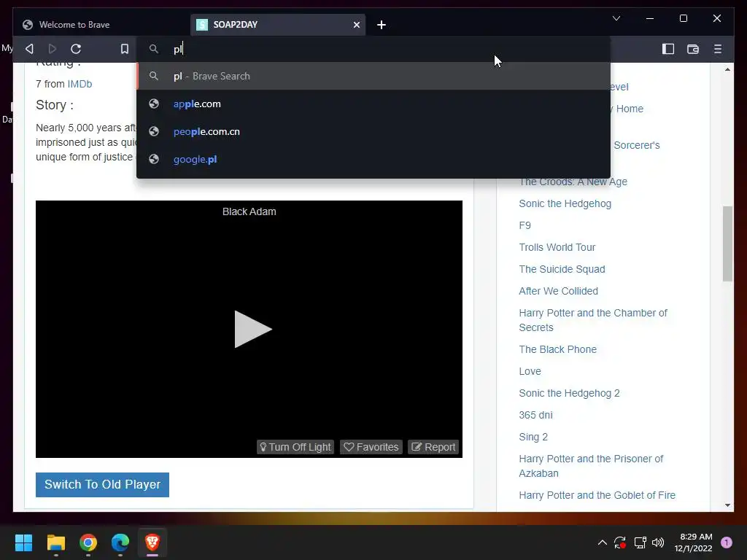Open Harry Potter and the Goblet of Fire

tap(597, 495)
